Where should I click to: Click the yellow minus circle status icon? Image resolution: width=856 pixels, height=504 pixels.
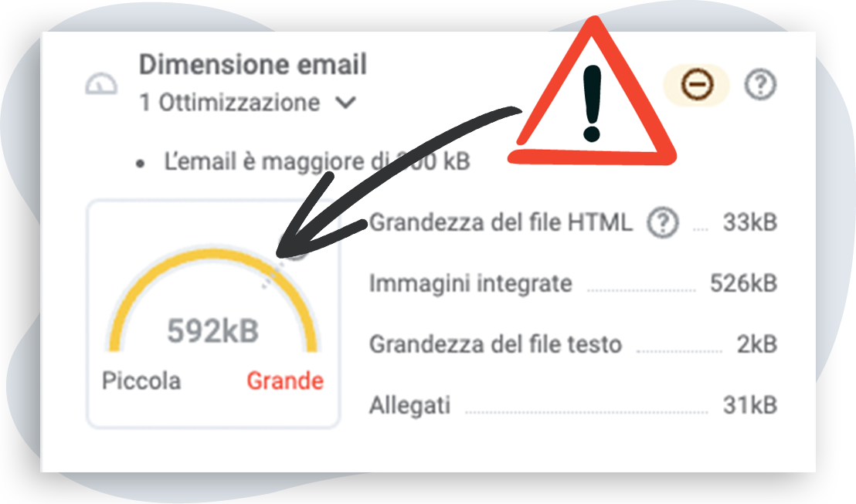(697, 85)
